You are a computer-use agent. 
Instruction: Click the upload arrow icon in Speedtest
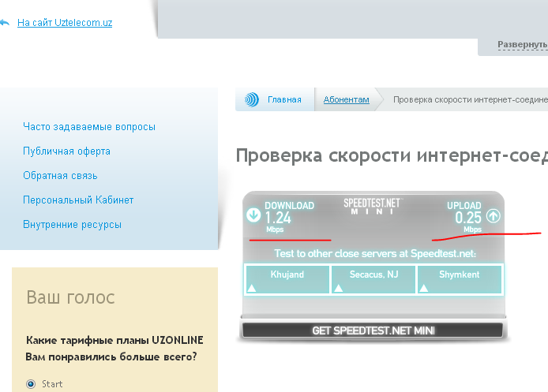pos(494,215)
